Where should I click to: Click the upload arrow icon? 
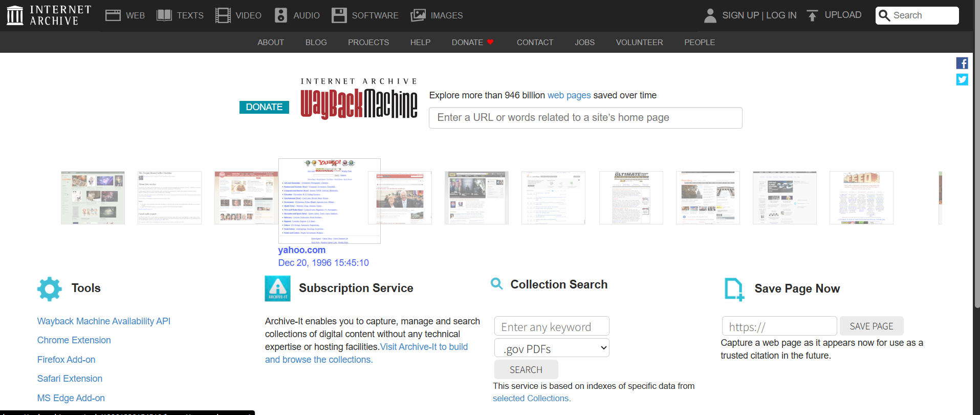[x=812, y=15]
